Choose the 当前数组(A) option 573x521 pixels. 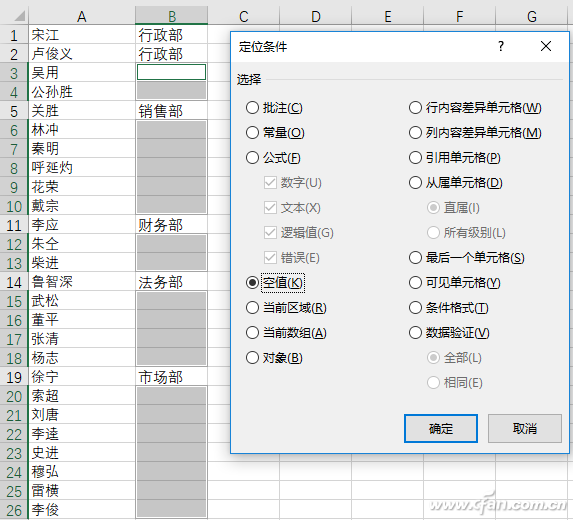point(286,333)
